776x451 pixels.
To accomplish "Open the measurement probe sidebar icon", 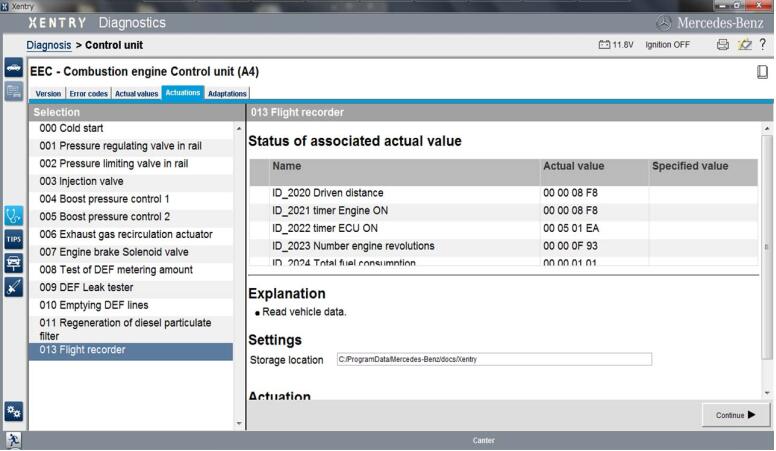I will click(x=13, y=287).
